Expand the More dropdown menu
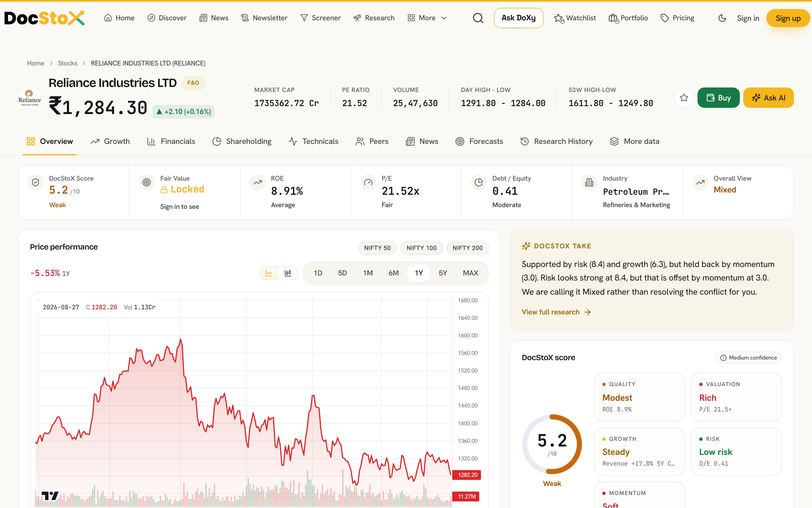The height and width of the screenshot is (508, 812). tap(427, 18)
